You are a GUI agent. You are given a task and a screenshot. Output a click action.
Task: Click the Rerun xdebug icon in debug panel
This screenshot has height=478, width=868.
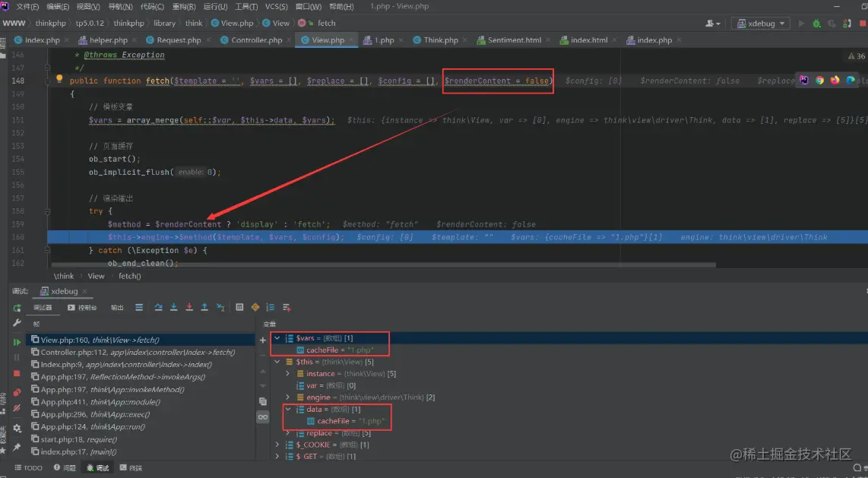tap(17, 308)
